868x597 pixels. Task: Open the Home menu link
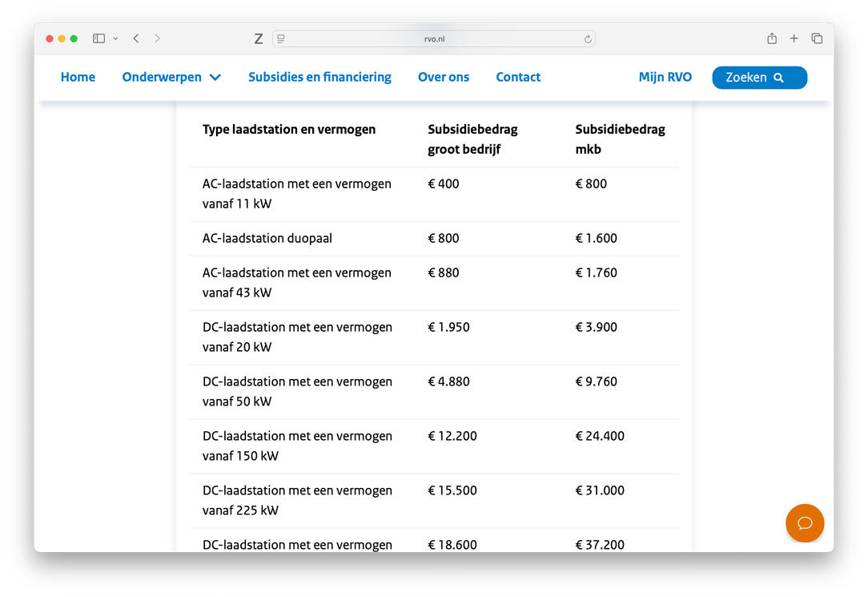(x=78, y=77)
